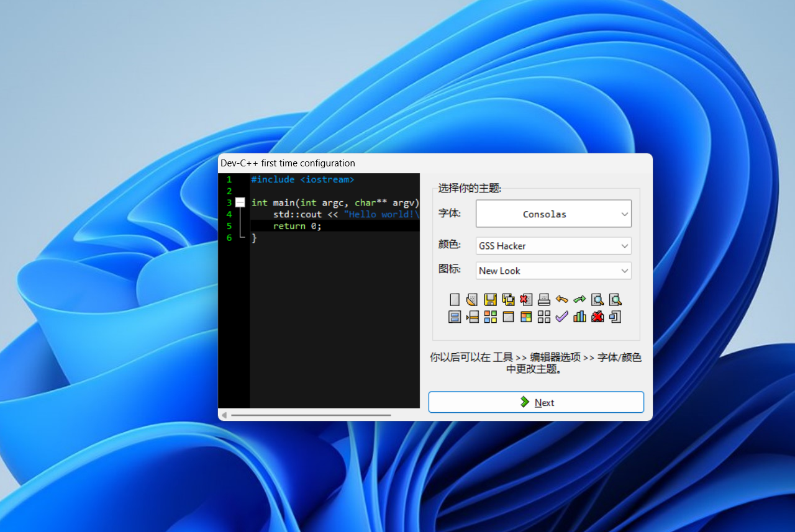Collapse the code fold at line 3
Screen dimensions: 795x532
(240, 202)
